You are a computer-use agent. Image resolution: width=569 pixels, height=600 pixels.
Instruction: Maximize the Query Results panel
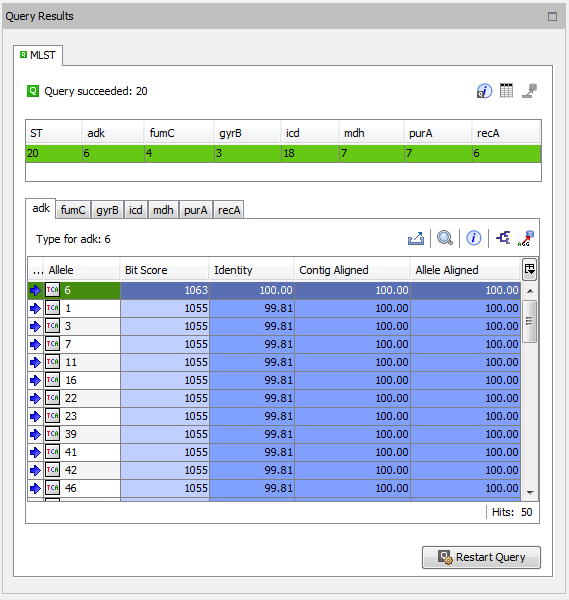click(552, 16)
